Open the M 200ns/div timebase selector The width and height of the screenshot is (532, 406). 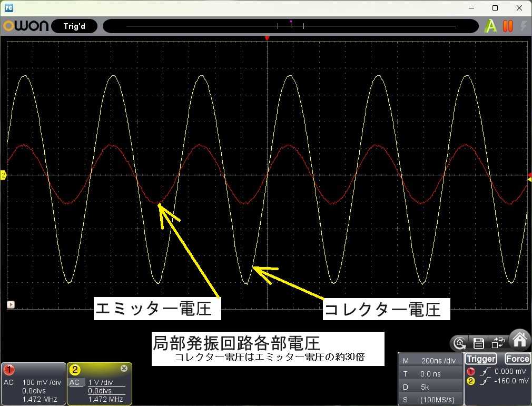[x=431, y=361]
